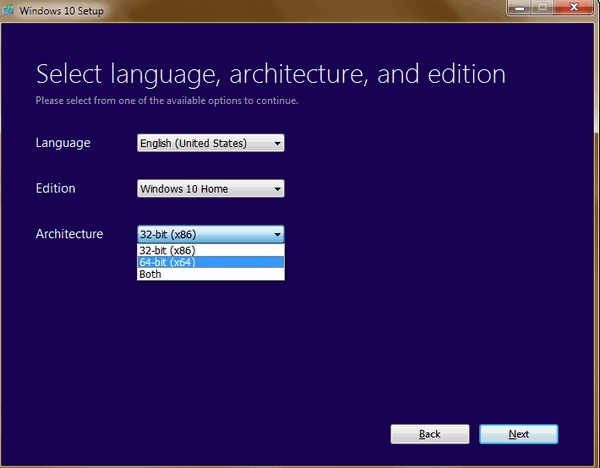
Task: Collapse the Architecture dropdown showing 32-bit (x86)
Action: coord(210,234)
